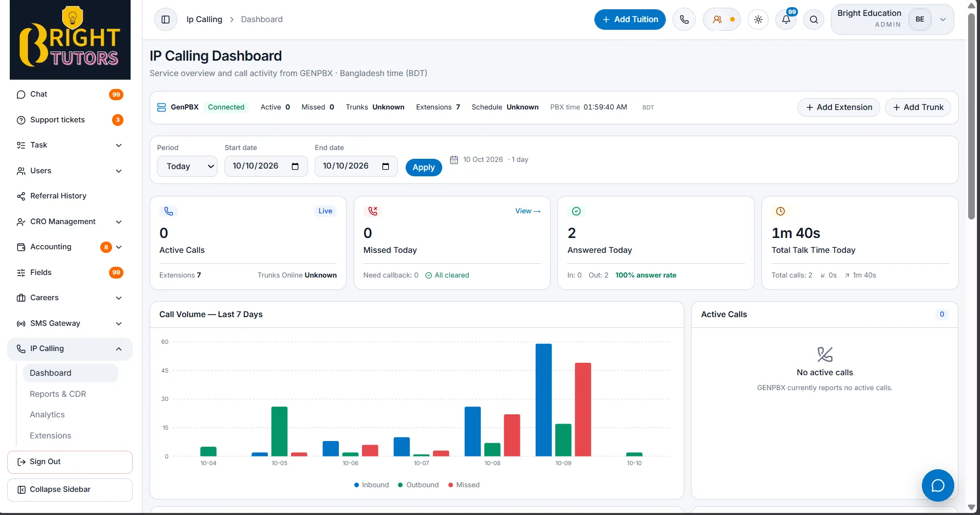
Task: Expand the Accounting sidebar menu
Action: click(x=70, y=247)
